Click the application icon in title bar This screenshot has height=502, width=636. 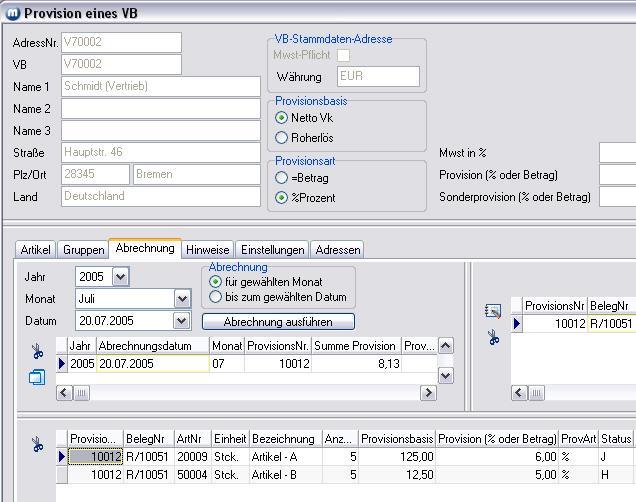click(12, 13)
